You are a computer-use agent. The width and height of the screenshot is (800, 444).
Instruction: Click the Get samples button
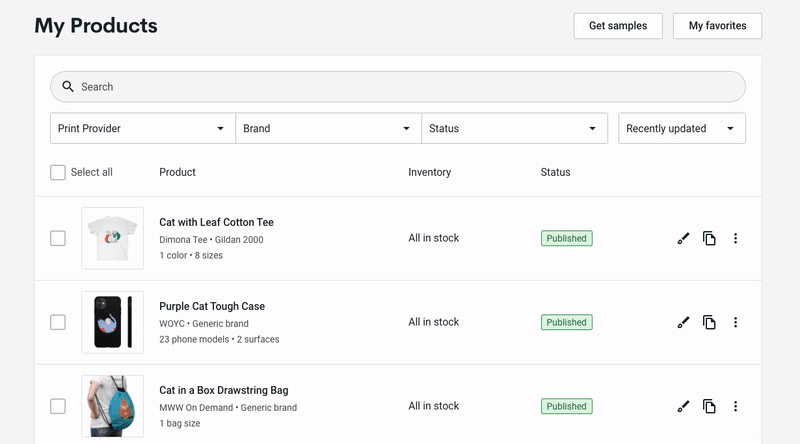618,26
